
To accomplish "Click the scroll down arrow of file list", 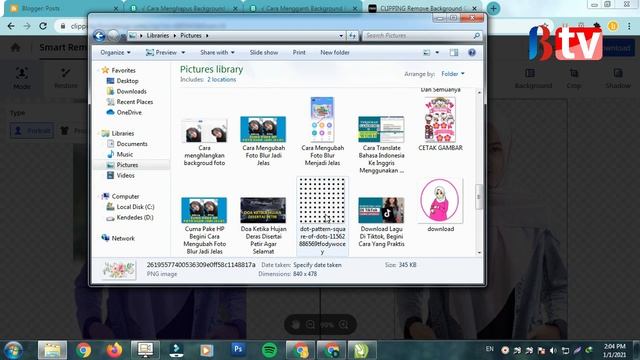I will [x=479, y=253].
